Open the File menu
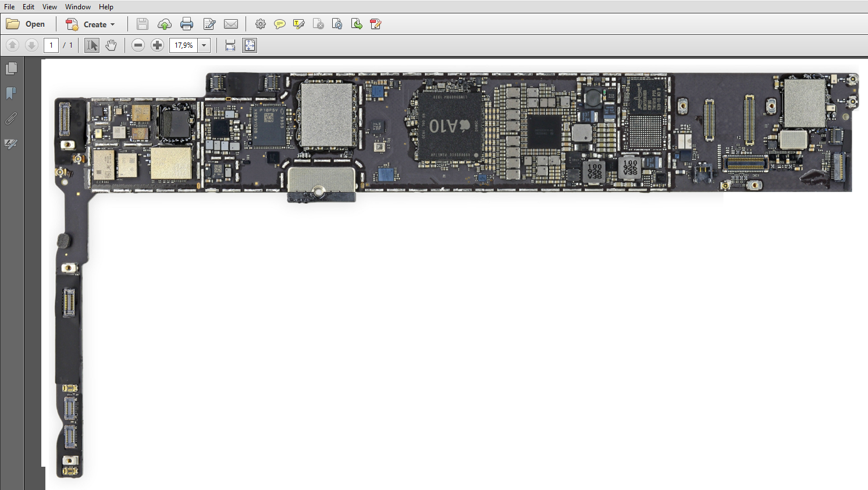868x490 pixels. point(9,6)
